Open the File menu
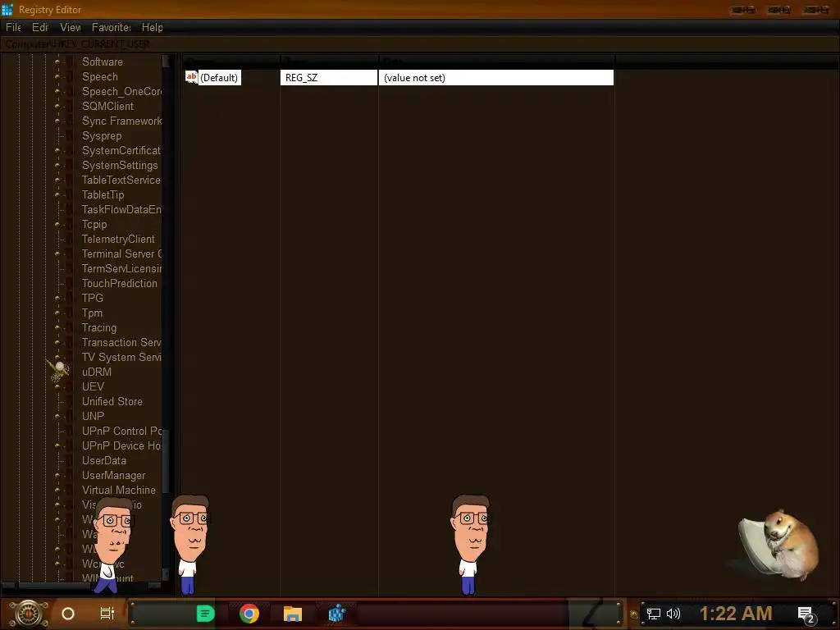The height and width of the screenshot is (630, 840). (x=13, y=27)
